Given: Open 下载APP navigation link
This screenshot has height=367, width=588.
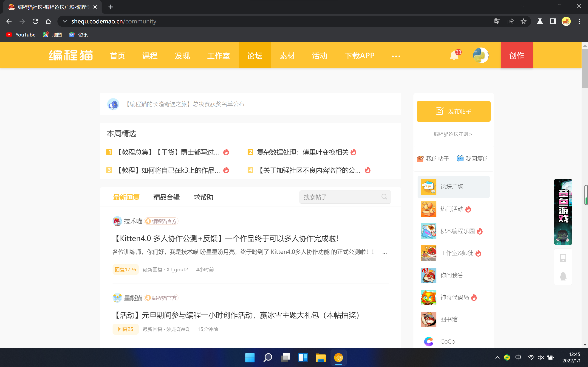Looking at the screenshot, I should coord(359,56).
